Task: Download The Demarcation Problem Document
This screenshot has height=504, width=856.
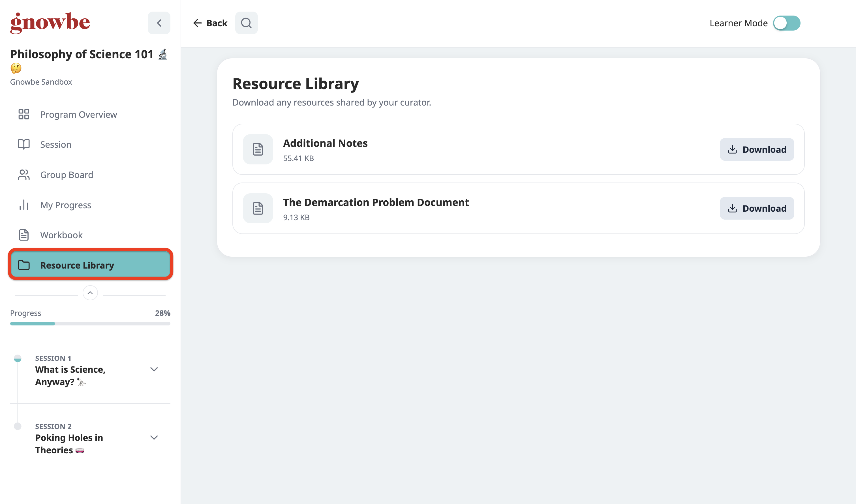Action: 757,208
